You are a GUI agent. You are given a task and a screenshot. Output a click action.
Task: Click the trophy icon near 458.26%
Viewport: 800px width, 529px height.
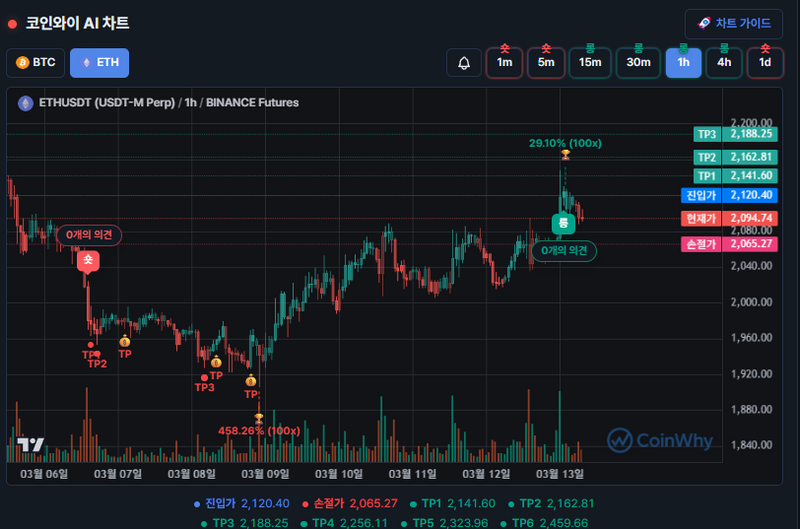(258, 418)
